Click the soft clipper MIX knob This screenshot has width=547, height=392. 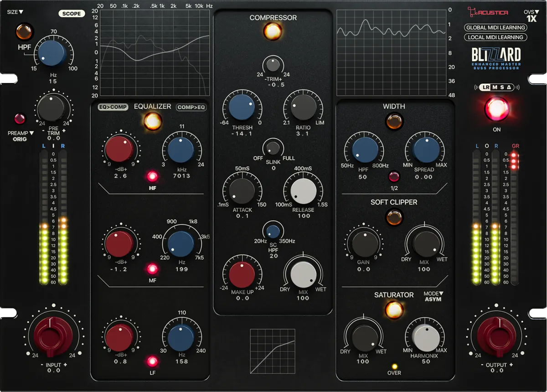426,244
